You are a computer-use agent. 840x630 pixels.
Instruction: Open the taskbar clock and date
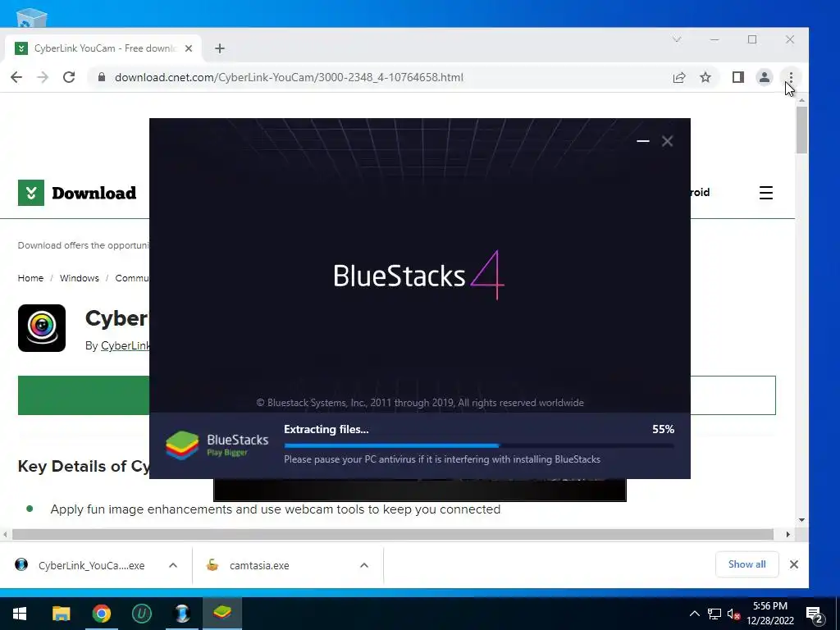pyautogui.click(x=769, y=614)
